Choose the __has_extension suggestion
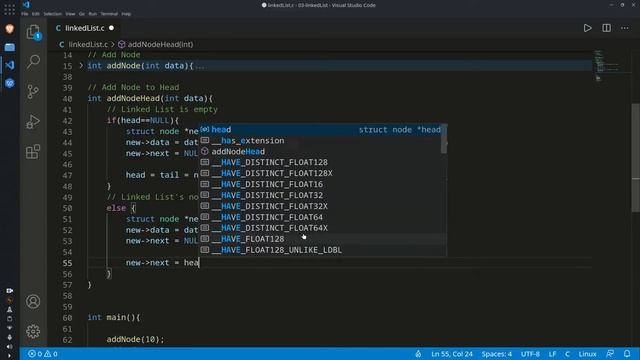Screen dimensions: 640x360 (320, 140)
